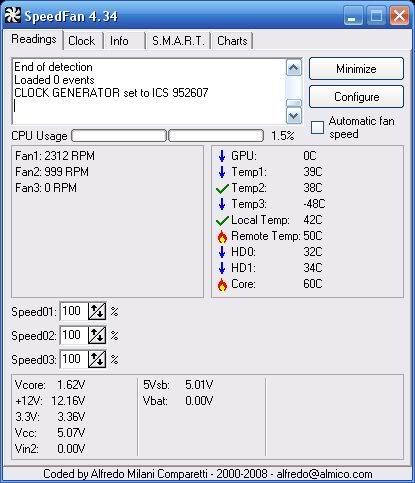Click the green checkmark next to Temp2
Viewport: 415px width, 483px height.
[222, 189]
